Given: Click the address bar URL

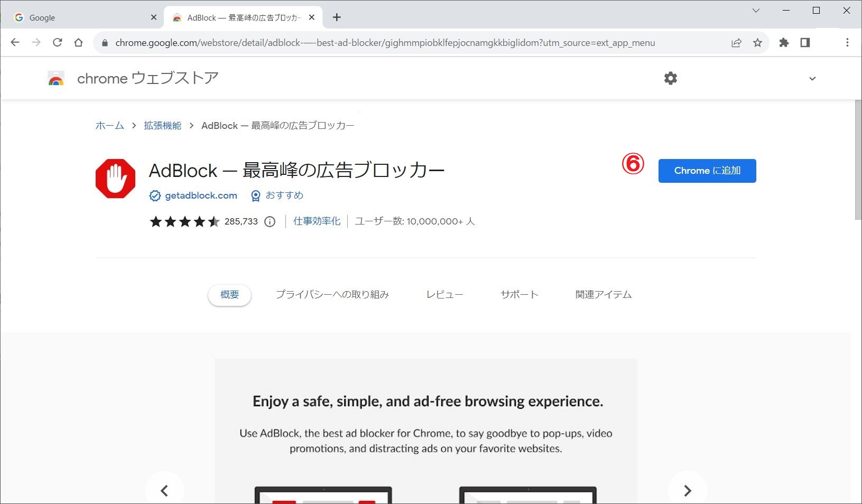Looking at the screenshot, I should pyautogui.click(x=385, y=43).
